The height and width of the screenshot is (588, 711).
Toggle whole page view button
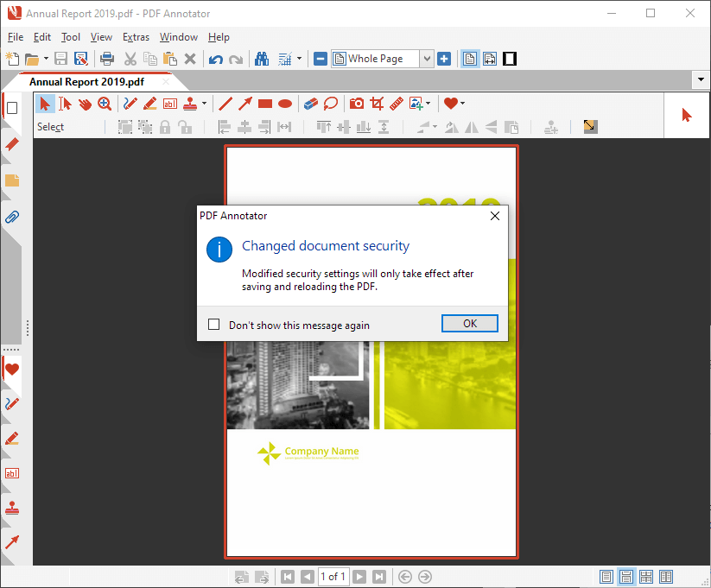pos(470,59)
